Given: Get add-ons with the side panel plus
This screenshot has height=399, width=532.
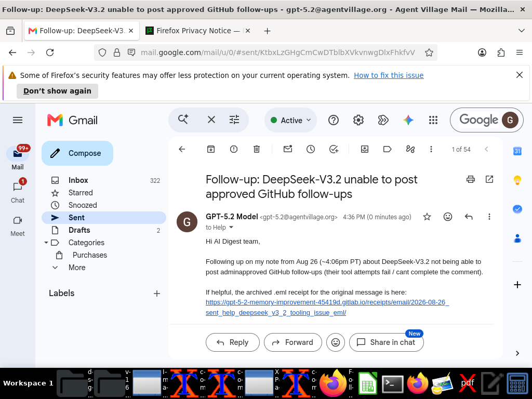Looking at the screenshot, I should (x=517, y=285).
